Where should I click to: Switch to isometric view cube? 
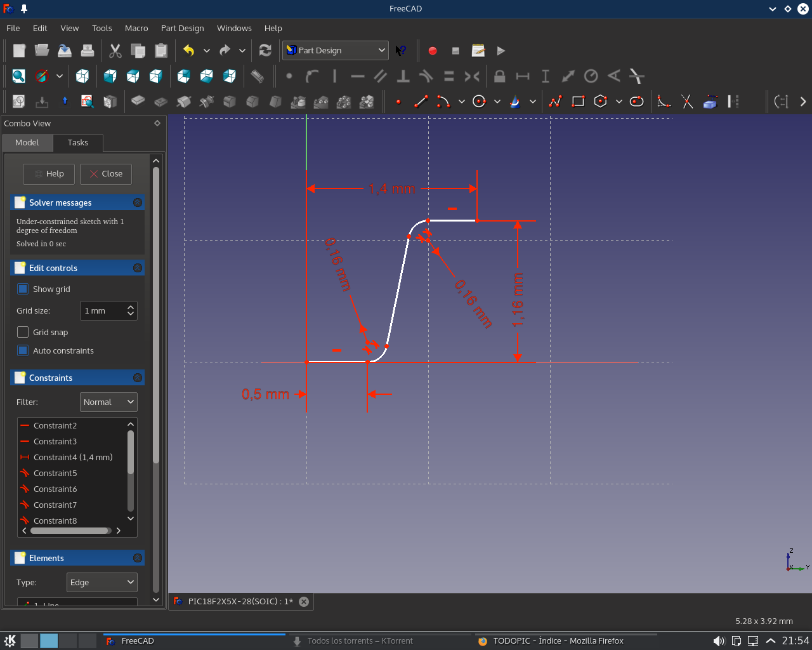pyautogui.click(x=82, y=76)
